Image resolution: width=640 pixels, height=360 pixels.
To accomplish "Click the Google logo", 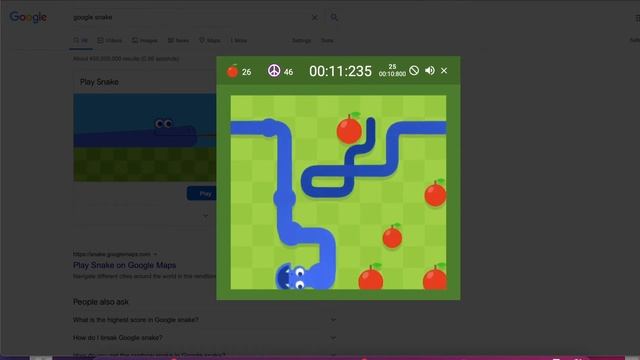I will [x=28, y=17].
